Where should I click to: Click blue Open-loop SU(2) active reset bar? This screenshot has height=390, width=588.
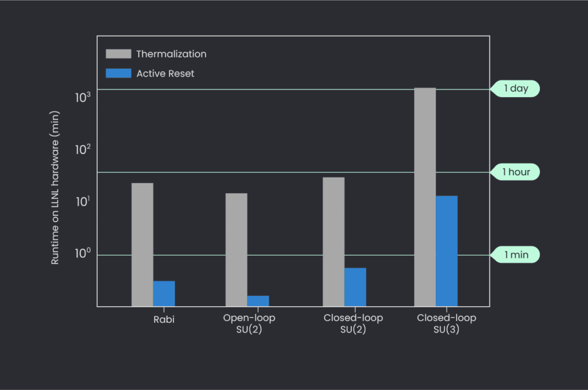click(x=258, y=301)
